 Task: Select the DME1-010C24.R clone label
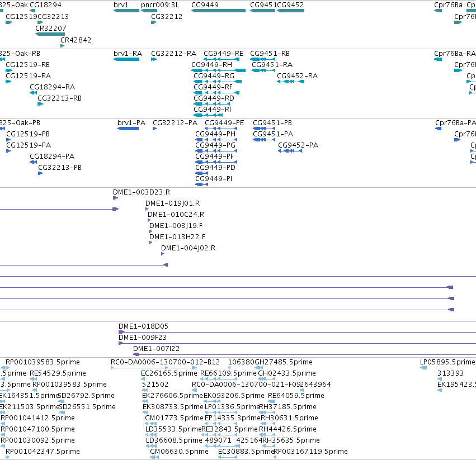[176, 215]
